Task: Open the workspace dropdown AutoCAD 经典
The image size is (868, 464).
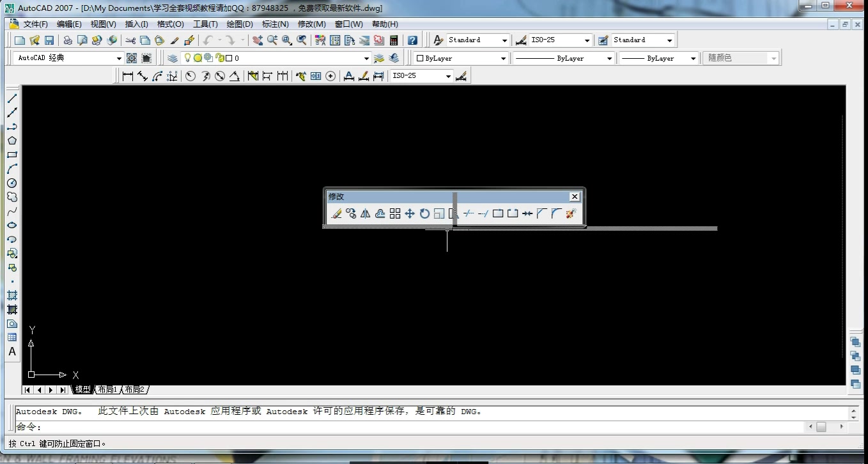Action: (68, 58)
